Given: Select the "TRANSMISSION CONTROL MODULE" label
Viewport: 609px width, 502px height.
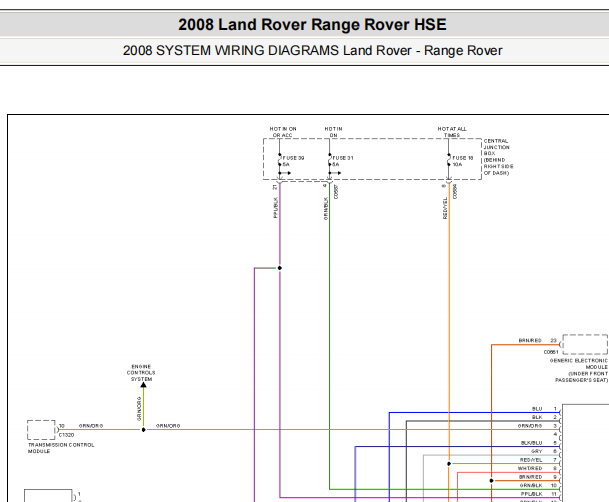Looking at the screenshot, I should coord(61,448).
